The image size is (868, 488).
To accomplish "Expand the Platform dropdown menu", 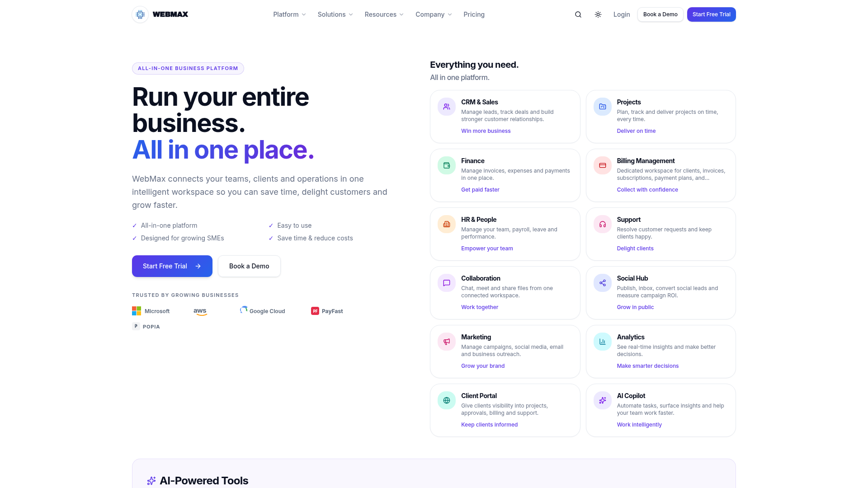I will [289, 14].
